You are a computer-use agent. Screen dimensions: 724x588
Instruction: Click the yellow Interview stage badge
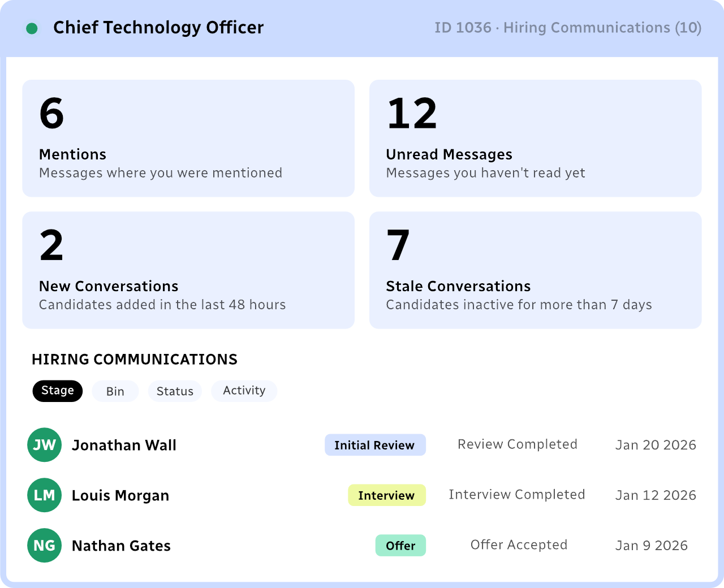pos(387,495)
